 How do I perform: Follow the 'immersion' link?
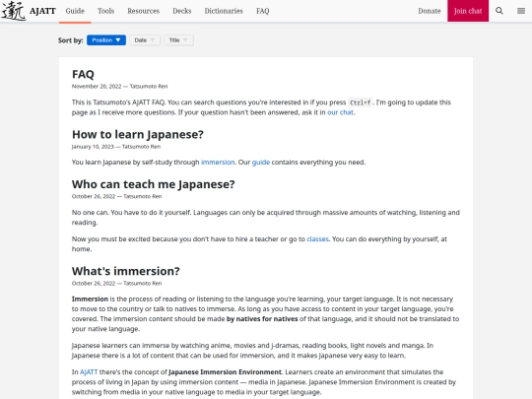click(218, 163)
